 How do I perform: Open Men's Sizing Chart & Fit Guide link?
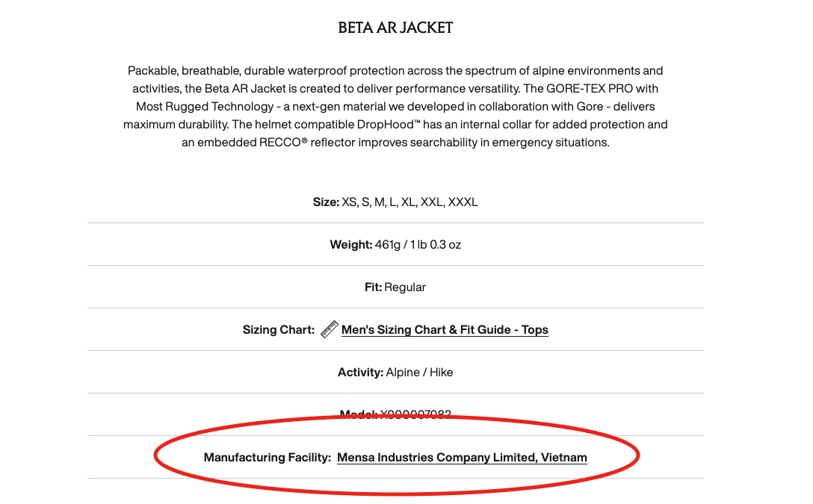coord(445,329)
